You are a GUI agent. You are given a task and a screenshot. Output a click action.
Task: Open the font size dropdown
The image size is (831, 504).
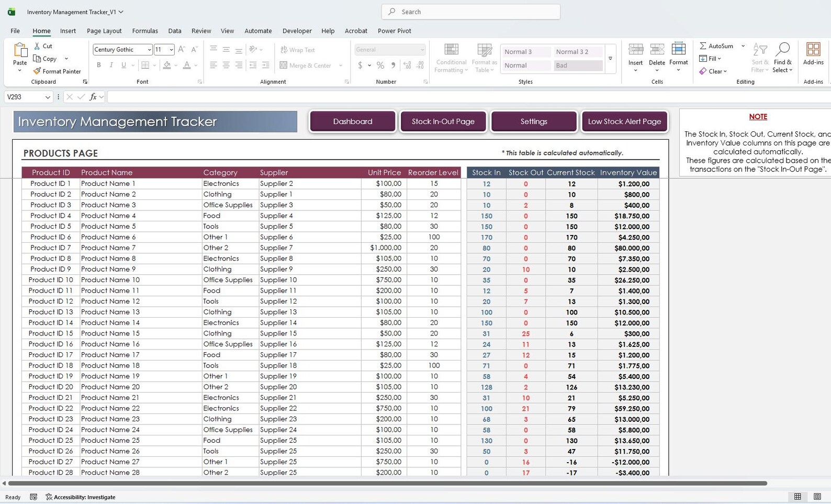click(171, 50)
